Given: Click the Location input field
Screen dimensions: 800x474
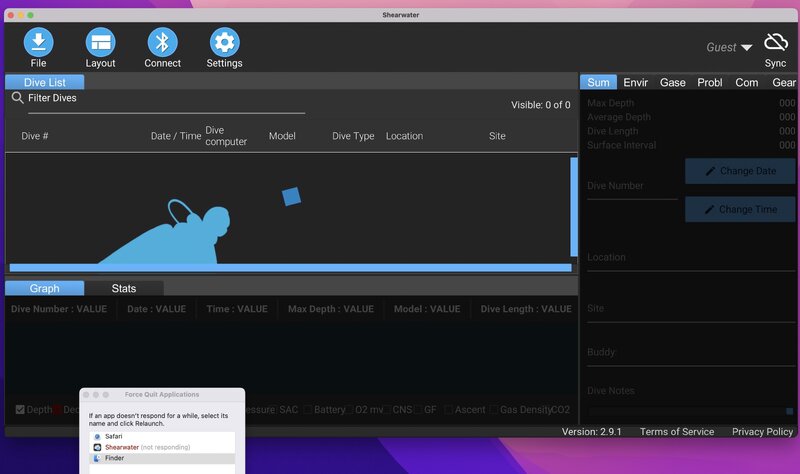Looking at the screenshot, I should (x=691, y=260).
